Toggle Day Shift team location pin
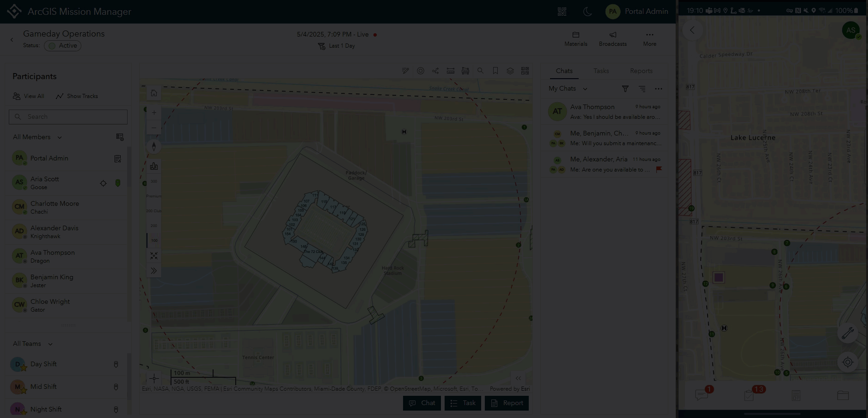The height and width of the screenshot is (418, 868). pyautogui.click(x=116, y=364)
